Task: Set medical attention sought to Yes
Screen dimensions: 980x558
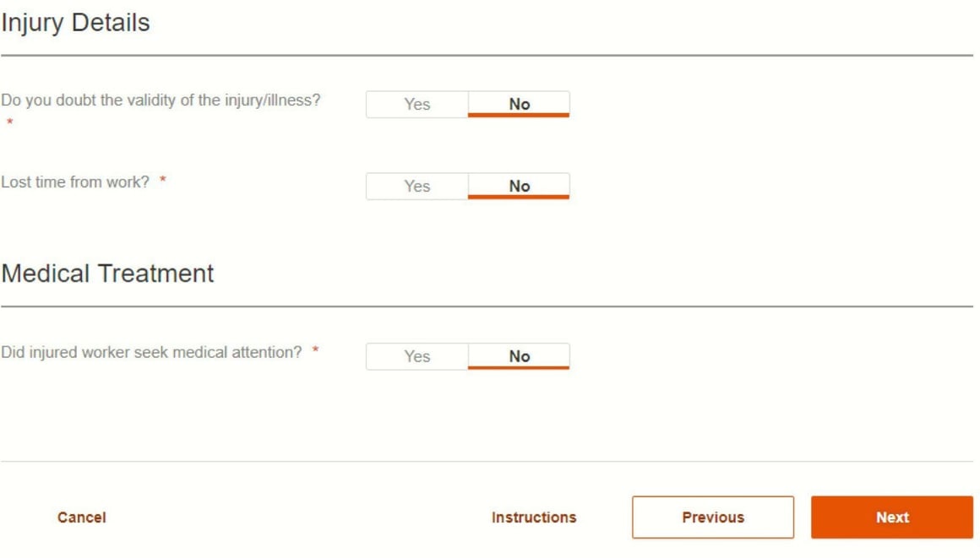Action: pos(416,356)
